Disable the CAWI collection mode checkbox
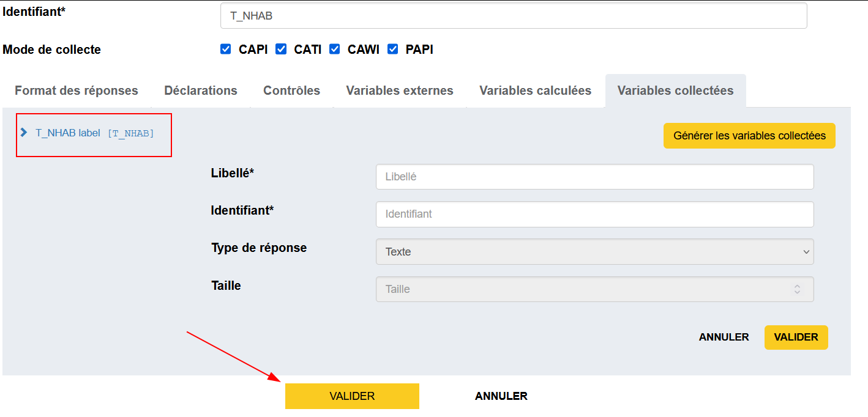 click(x=335, y=50)
